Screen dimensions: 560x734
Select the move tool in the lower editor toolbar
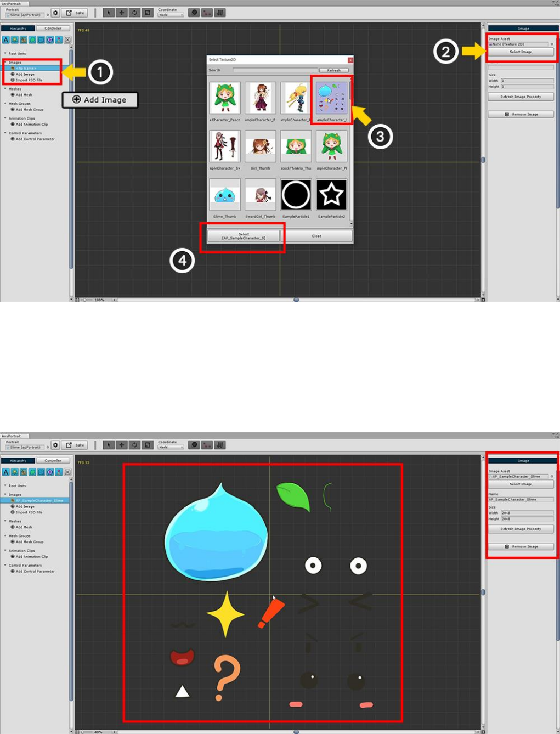pos(122,445)
